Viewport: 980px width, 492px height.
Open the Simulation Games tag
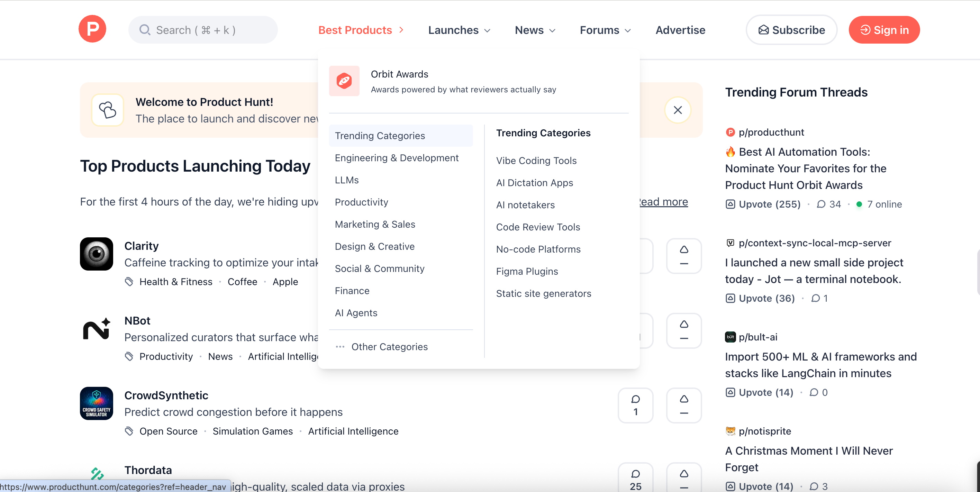pos(253,431)
